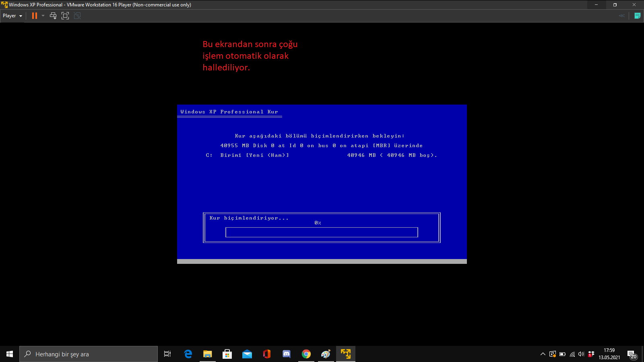
Task: Open File Explorer from the taskbar
Action: pyautogui.click(x=208, y=354)
